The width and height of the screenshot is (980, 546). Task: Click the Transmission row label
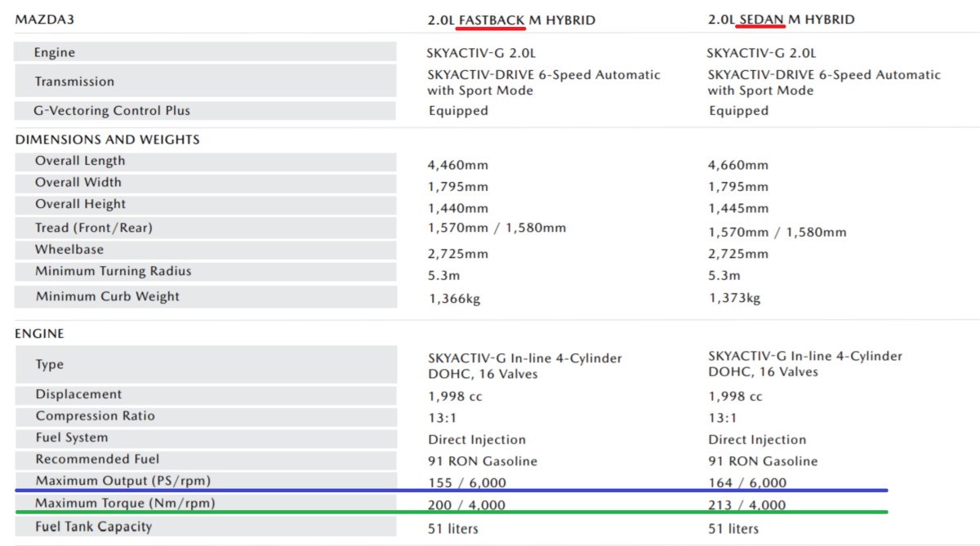(x=74, y=82)
